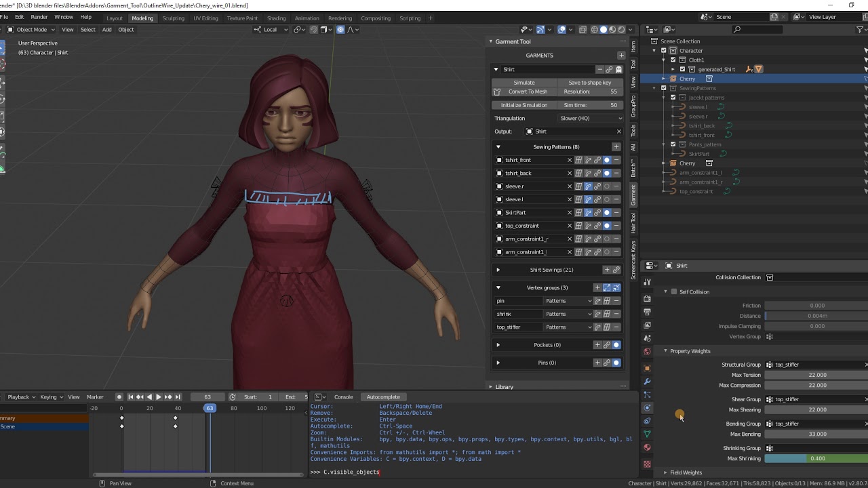Open the Hair Tool sidebar tab
This screenshot has height=488, width=868.
click(633, 222)
